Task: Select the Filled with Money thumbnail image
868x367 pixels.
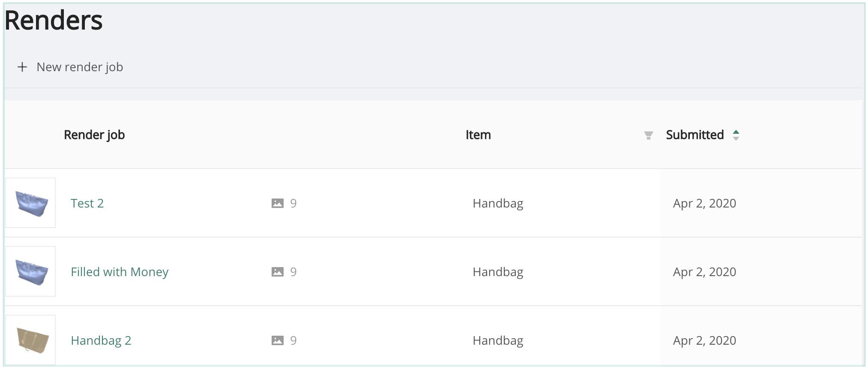Action: 31,272
